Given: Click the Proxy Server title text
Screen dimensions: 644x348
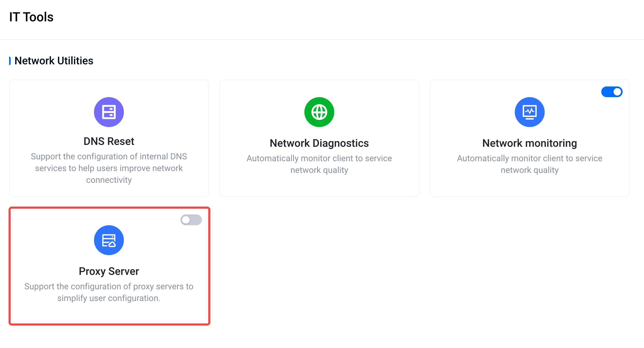Looking at the screenshot, I should pos(109,271).
